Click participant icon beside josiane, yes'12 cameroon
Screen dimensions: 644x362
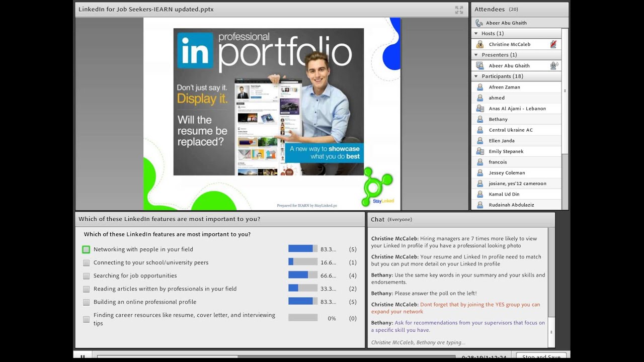tap(480, 184)
